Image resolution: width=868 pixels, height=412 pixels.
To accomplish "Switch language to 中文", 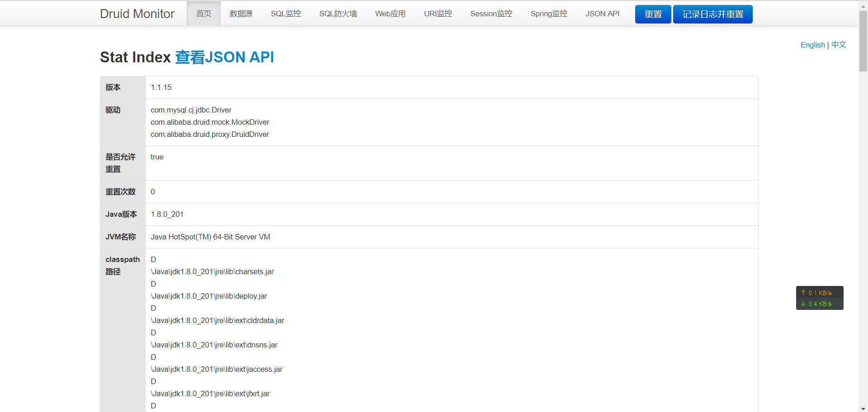I will 839,45.
